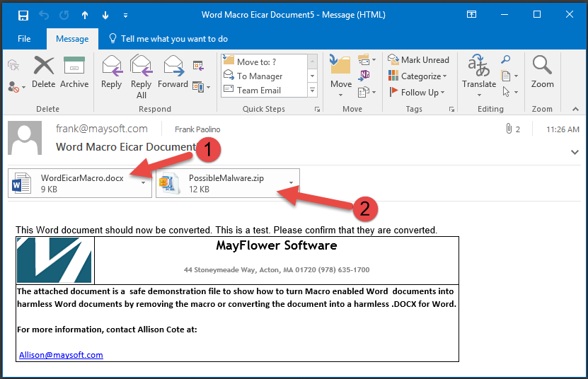Choose the 'Move to: ?' quick step
Screen dimensions: 588x379
[x=264, y=62]
